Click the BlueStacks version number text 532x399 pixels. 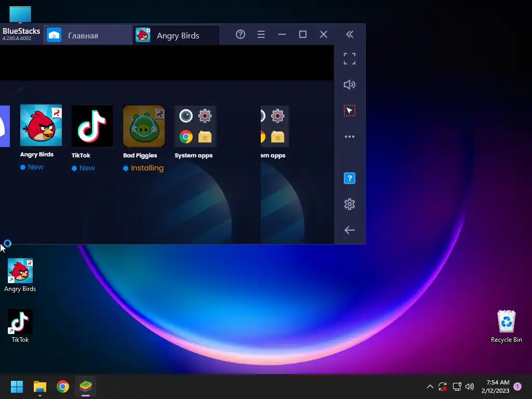point(17,38)
